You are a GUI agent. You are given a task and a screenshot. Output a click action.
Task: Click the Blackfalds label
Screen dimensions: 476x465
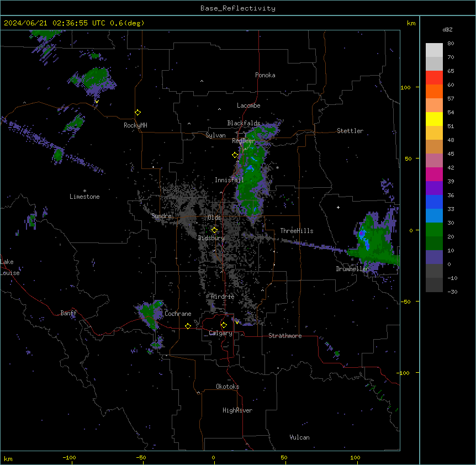(244, 123)
